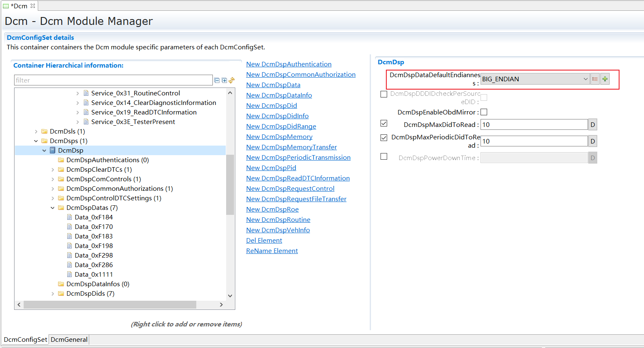Expand the DcmDspDids tree node
This screenshot has width=644, height=348.
pyautogui.click(x=52, y=293)
